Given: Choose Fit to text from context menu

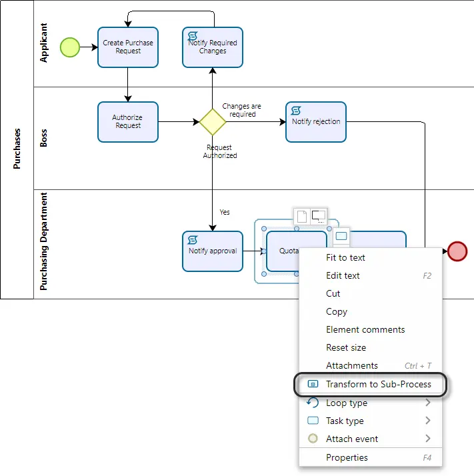Looking at the screenshot, I should click(x=371, y=257).
